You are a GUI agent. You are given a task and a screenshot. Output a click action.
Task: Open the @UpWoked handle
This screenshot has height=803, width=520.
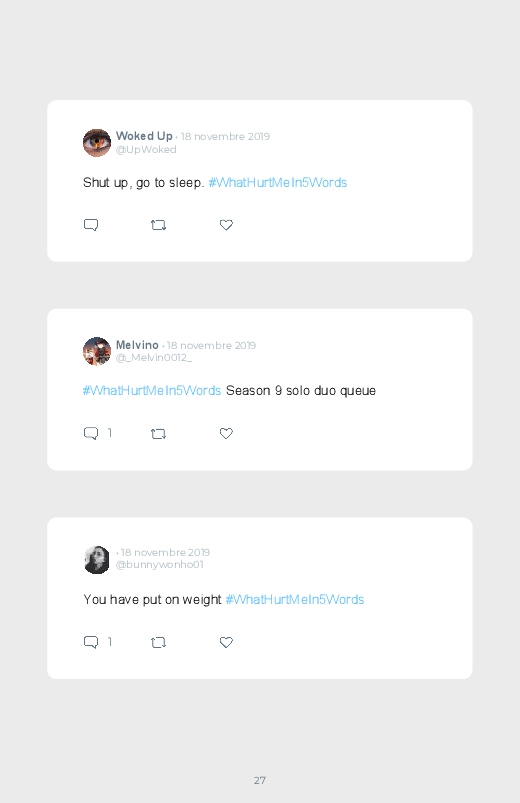[146, 150]
